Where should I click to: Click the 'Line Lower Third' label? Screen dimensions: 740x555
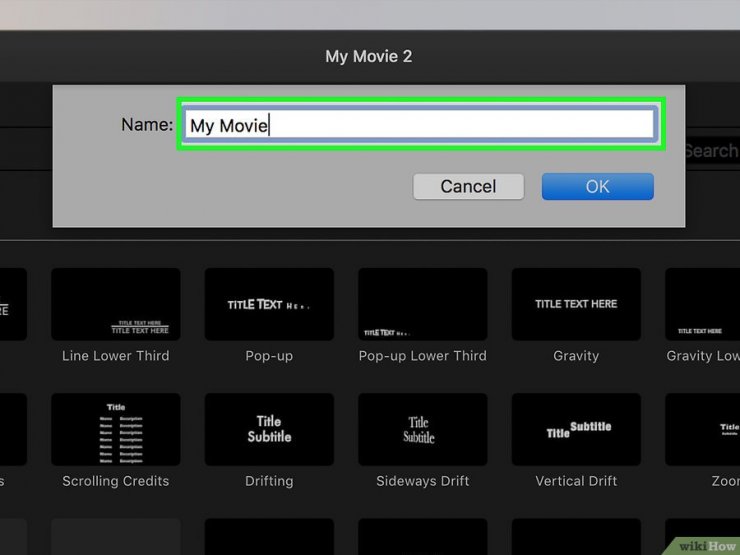coord(116,356)
